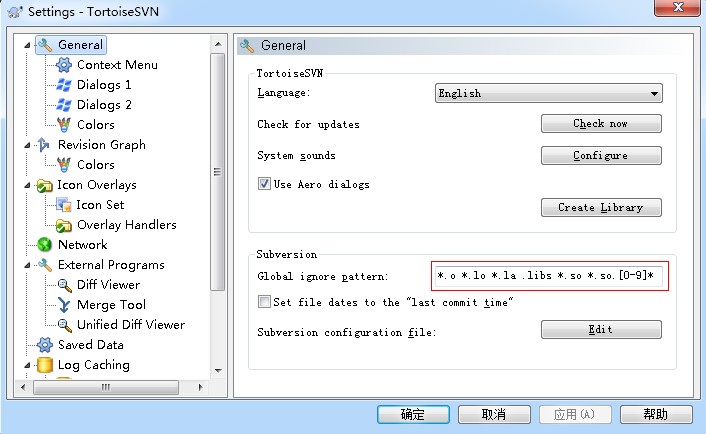Viewport: 706px width, 434px height.
Task: Open Dialogs 2 settings page
Action: point(104,105)
